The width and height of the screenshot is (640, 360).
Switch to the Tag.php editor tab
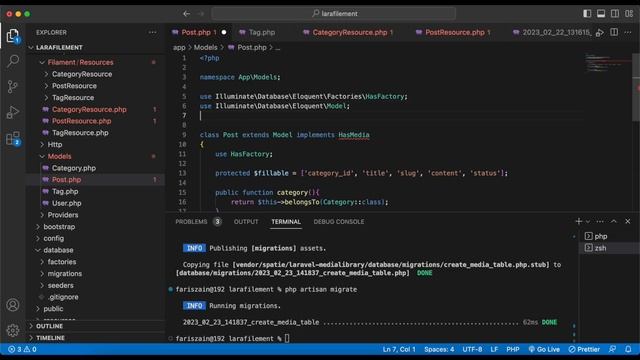262,32
